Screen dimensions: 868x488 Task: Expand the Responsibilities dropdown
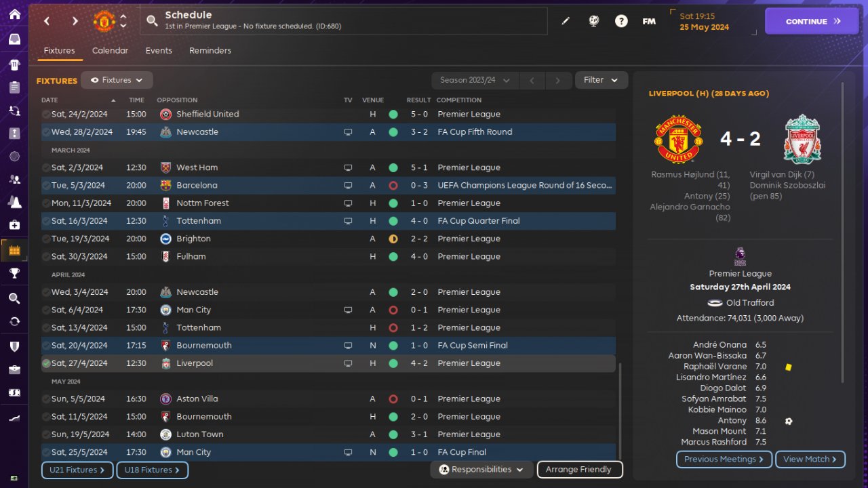coord(481,469)
